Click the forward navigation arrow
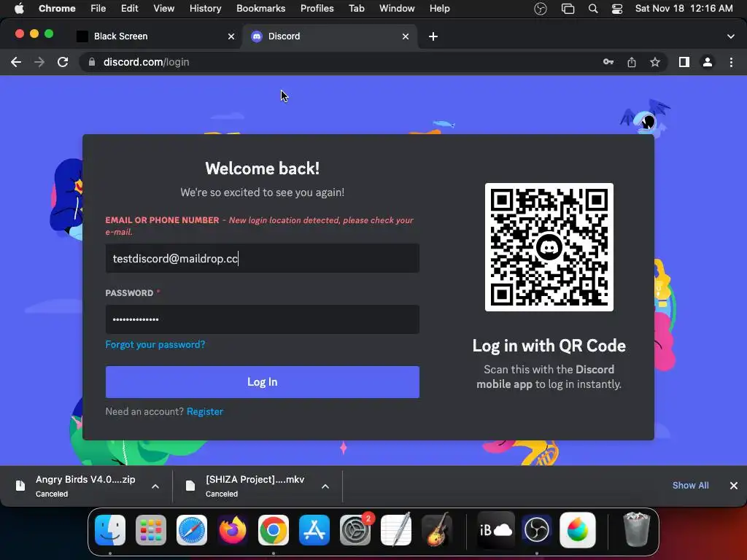 click(x=39, y=62)
